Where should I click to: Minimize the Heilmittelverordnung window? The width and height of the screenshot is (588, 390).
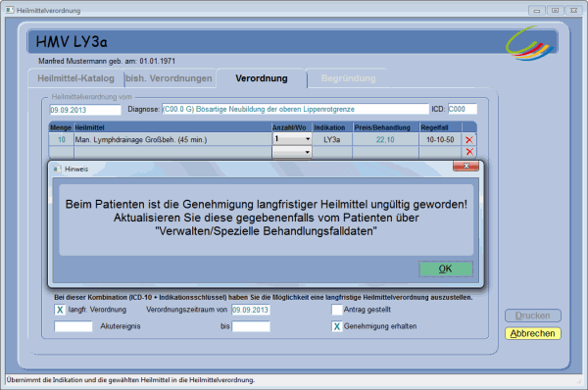pyautogui.click(x=537, y=11)
